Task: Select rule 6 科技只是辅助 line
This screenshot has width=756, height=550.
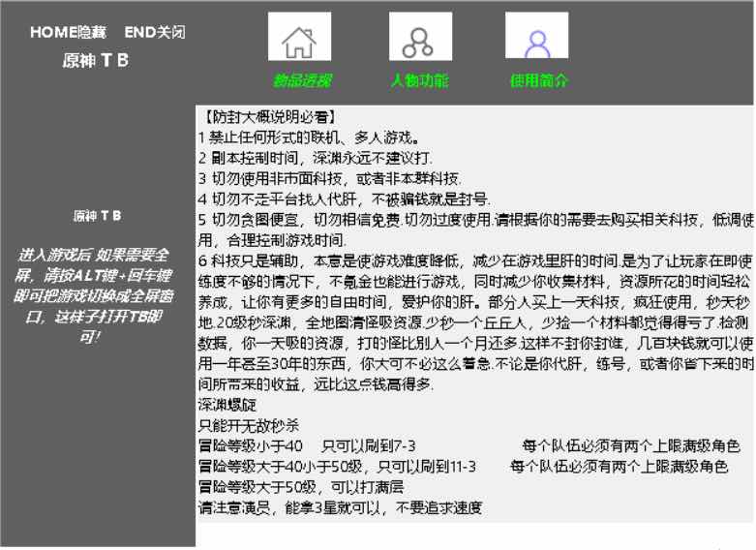Action: [x=476, y=322]
